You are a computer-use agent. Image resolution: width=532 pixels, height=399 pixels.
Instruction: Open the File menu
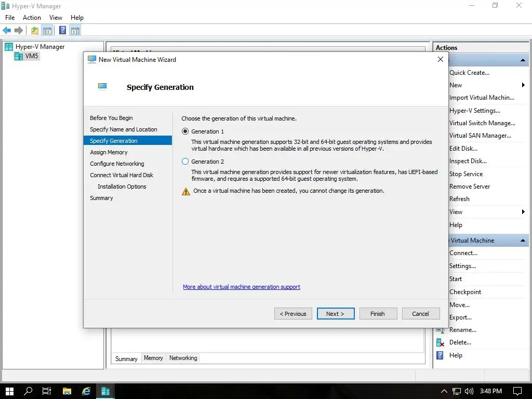coord(10,18)
